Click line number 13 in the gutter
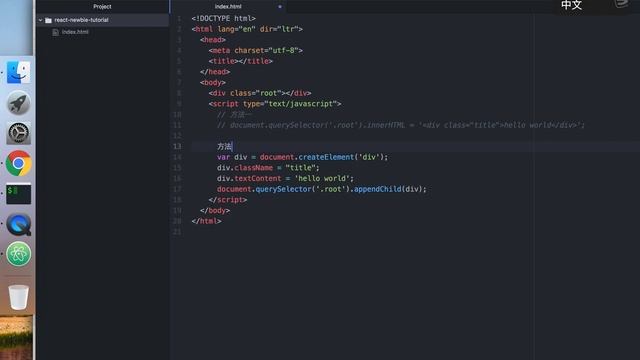640x360 pixels. pos(177,146)
